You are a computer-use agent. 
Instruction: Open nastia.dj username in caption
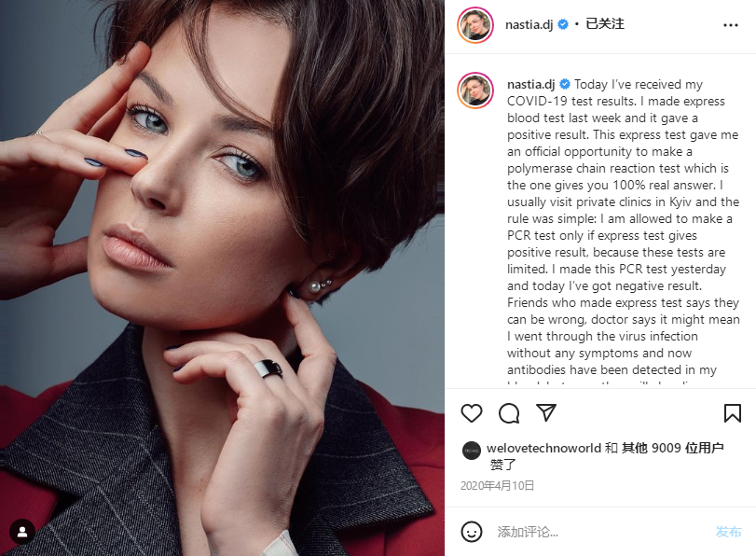pos(530,85)
